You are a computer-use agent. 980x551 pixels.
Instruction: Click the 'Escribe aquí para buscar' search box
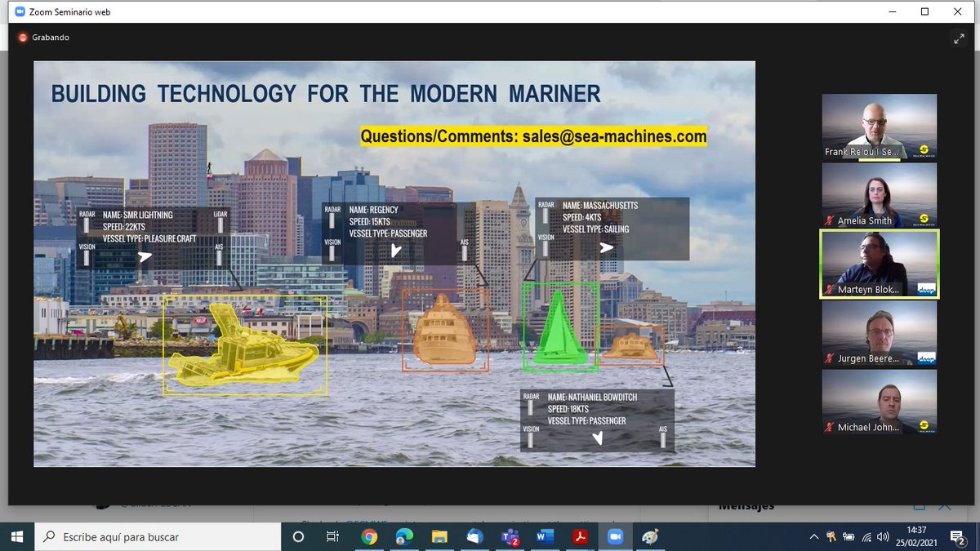click(x=157, y=536)
